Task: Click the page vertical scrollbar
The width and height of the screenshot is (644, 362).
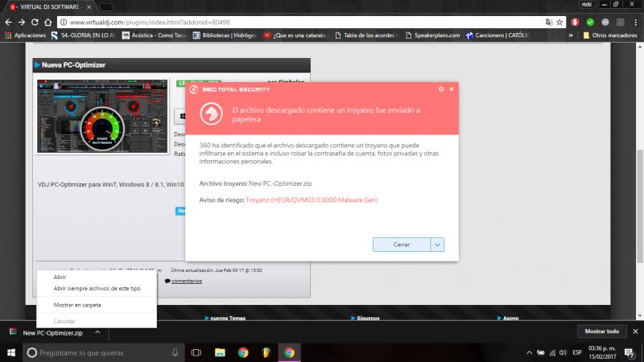Action: coord(640,207)
